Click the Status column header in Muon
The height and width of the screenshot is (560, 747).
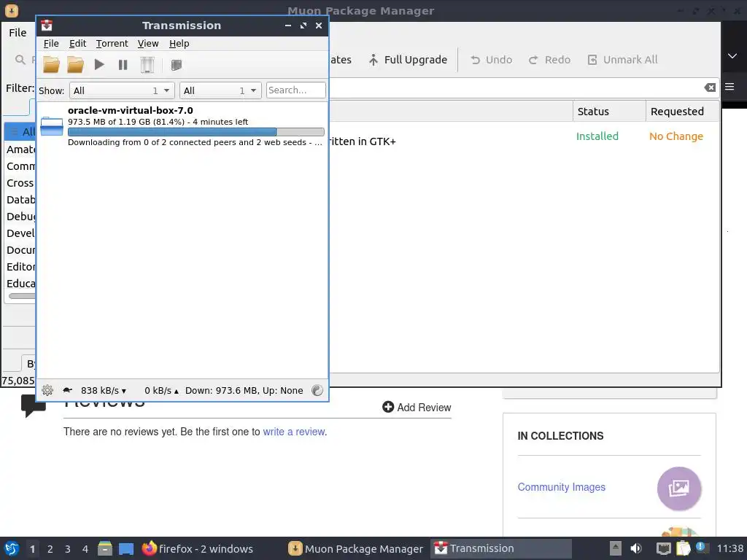[609, 112]
